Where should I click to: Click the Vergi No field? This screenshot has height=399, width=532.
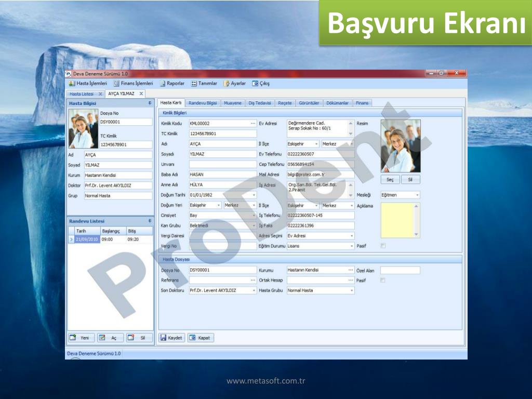(222, 246)
